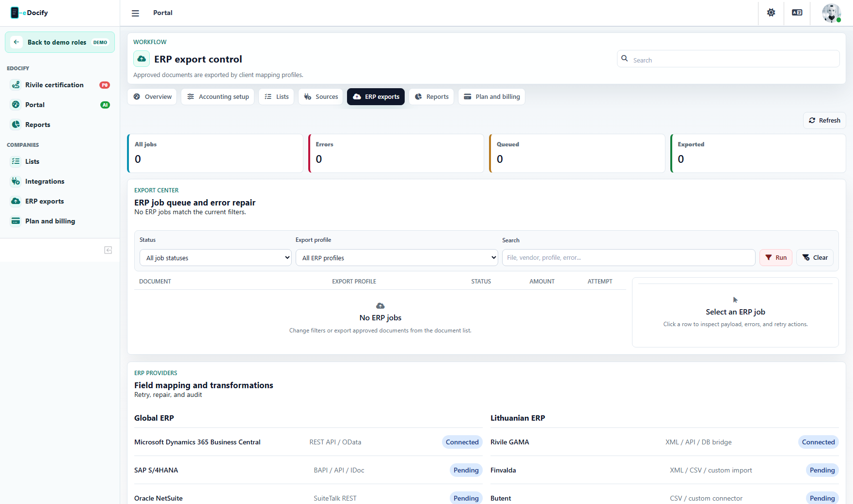This screenshot has height=504, width=853.
Task: Click the AI badge beside Portal
Action: (105, 105)
